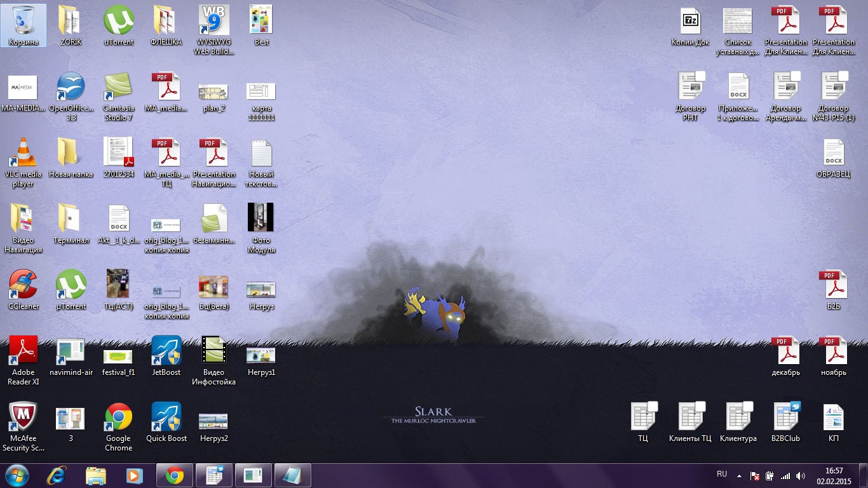Click the µTorrent shortcut beside CCleaner
Screen dimensions: 868x488
pyautogui.click(x=71, y=290)
